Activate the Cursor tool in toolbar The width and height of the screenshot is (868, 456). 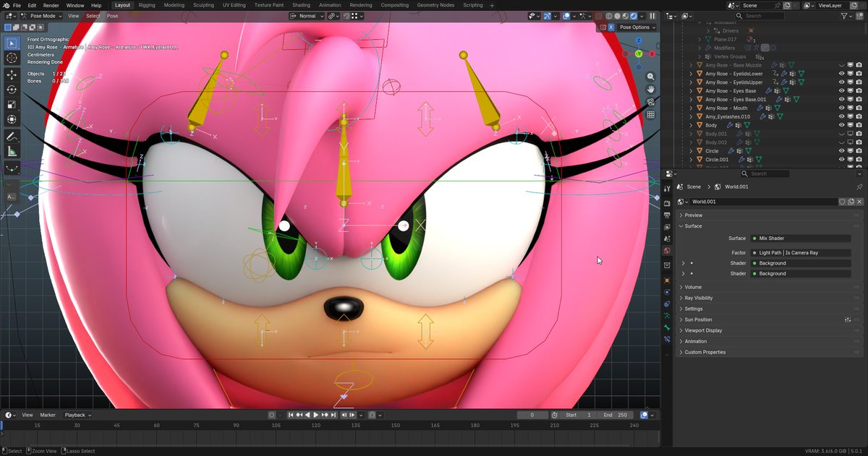pos(12,58)
